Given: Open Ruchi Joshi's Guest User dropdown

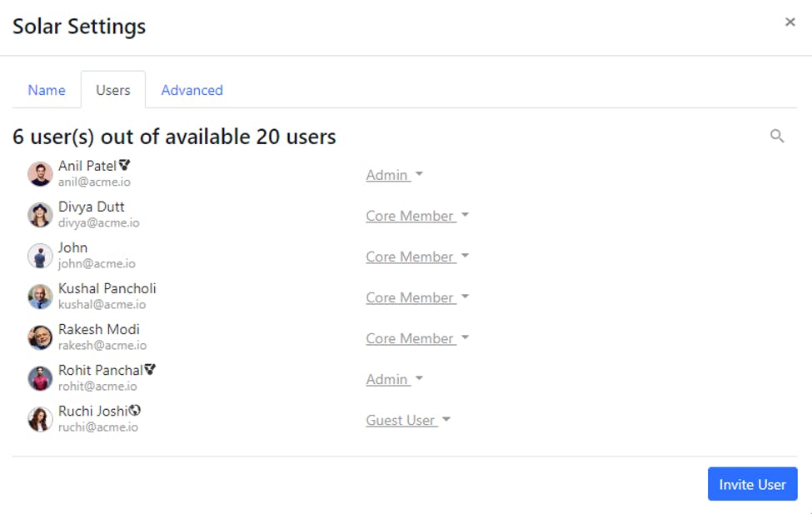Looking at the screenshot, I should pos(408,420).
